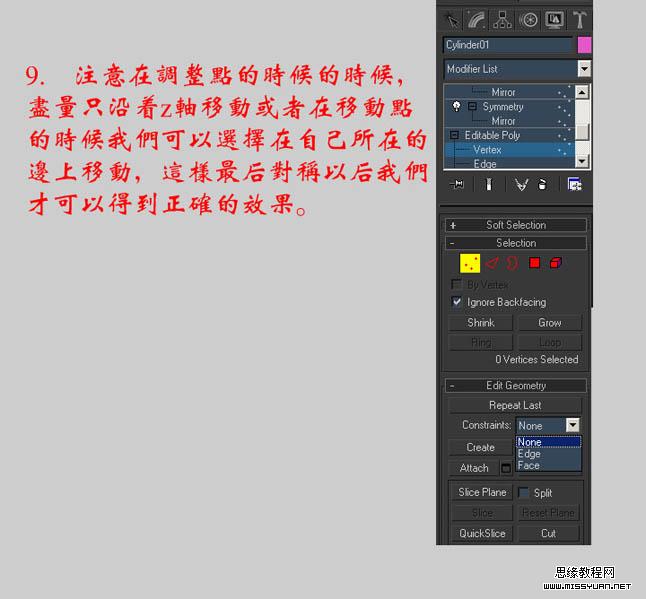646x599 pixels.
Task: Click the Shrink selection button
Action: pyautogui.click(x=480, y=323)
